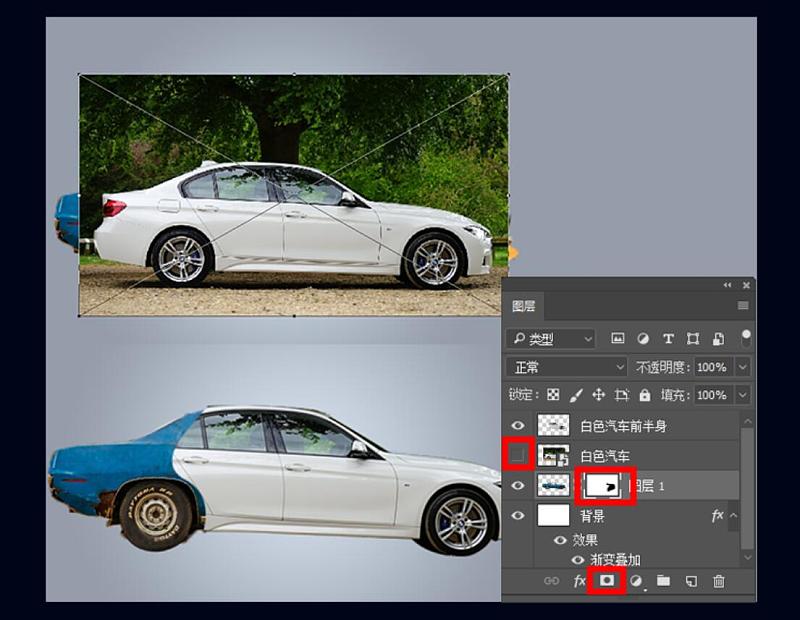Viewport: 800px width, 620px height.
Task: Select the 图层 panel tab
Action: point(524,306)
